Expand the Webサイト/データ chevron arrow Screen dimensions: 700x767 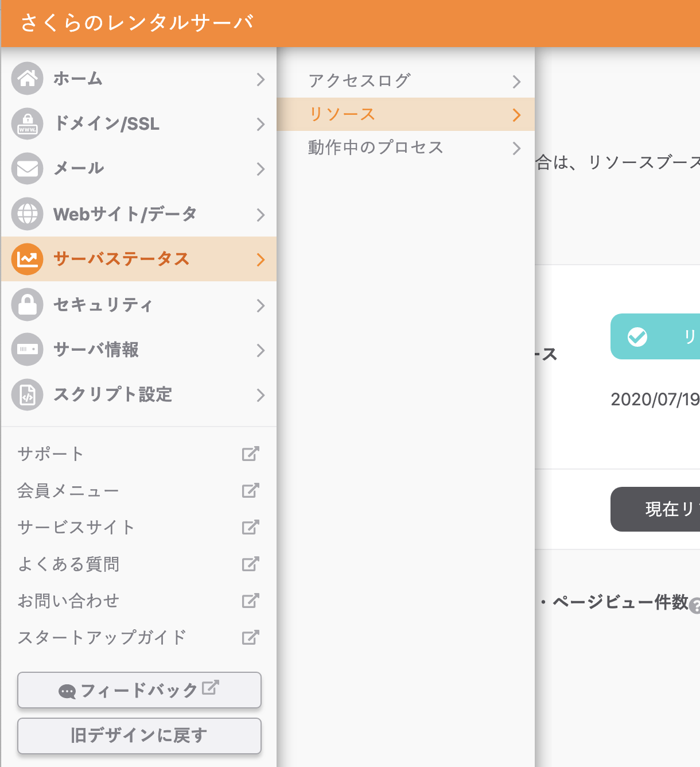pyautogui.click(x=260, y=215)
